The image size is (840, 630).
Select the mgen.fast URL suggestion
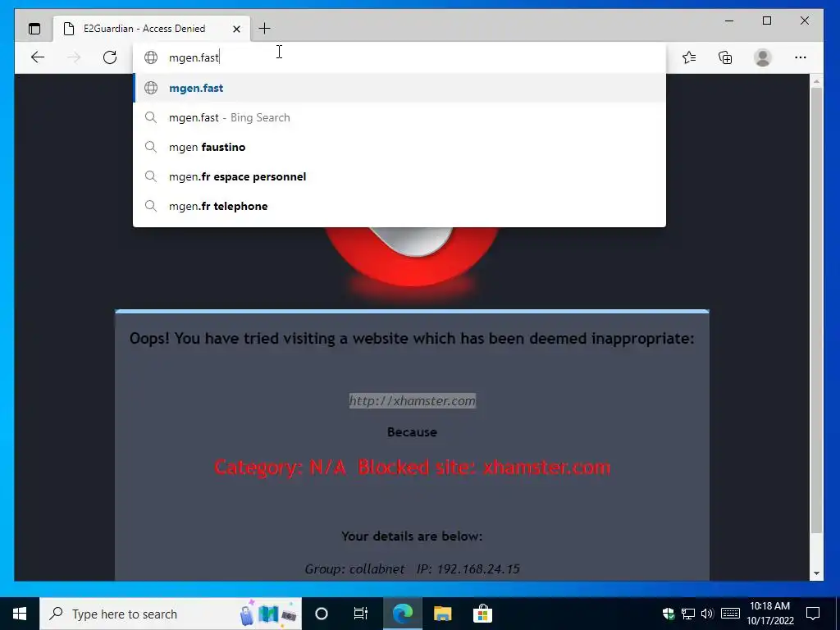[x=399, y=88]
